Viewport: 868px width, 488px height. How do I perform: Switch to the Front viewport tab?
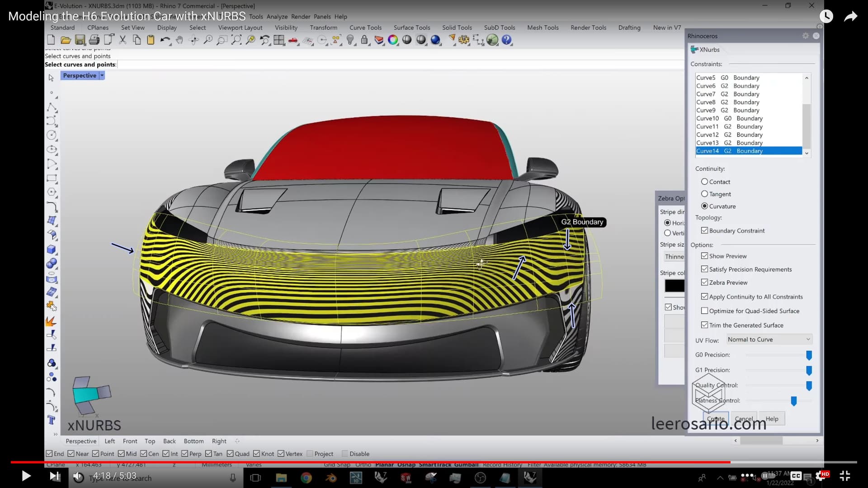click(130, 441)
